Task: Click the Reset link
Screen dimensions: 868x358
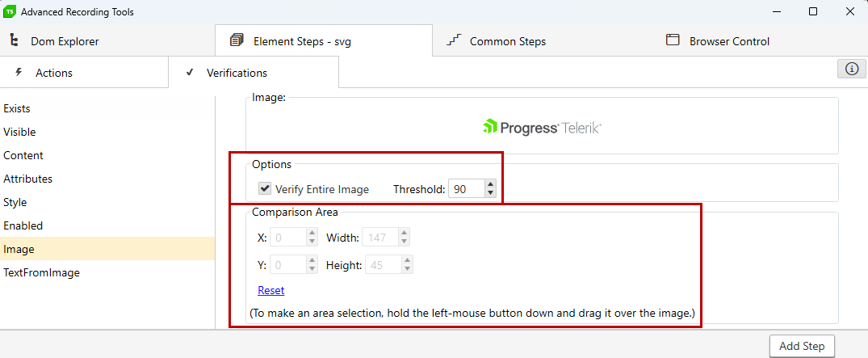Action: [270, 290]
